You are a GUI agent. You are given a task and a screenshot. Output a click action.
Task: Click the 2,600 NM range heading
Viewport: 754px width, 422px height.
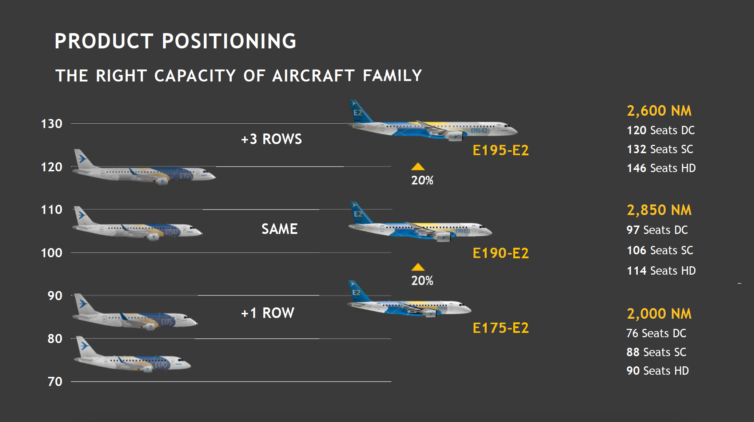click(659, 111)
